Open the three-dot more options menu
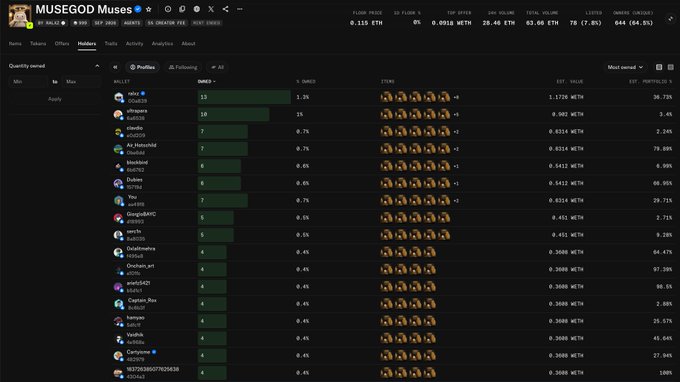680x382 pixels. pos(239,9)
